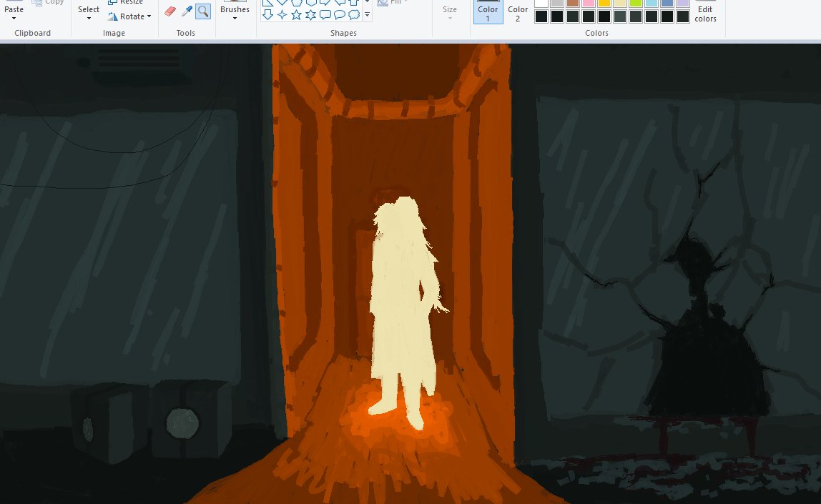This screenshot has width=821, height=504.
Task: Pick the right triangle shape
Action: click(267, 2)
